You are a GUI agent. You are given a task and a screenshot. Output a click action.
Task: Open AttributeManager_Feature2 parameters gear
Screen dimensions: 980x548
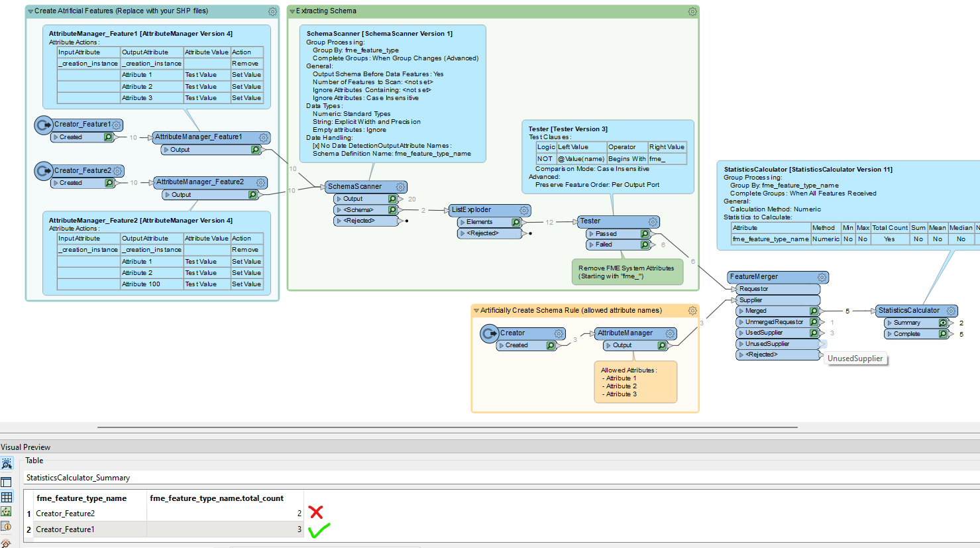coord(261,182)
